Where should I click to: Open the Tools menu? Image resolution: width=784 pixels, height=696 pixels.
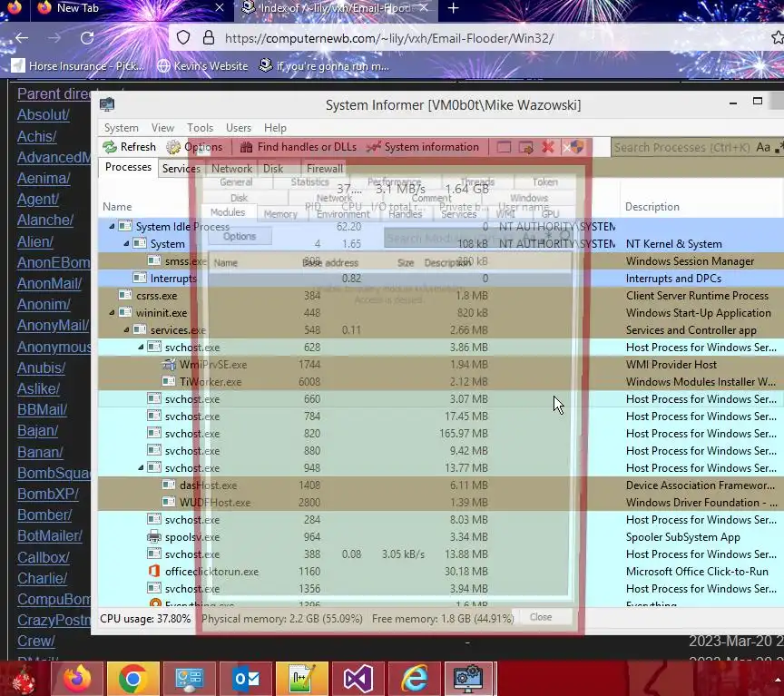[200, 128]
